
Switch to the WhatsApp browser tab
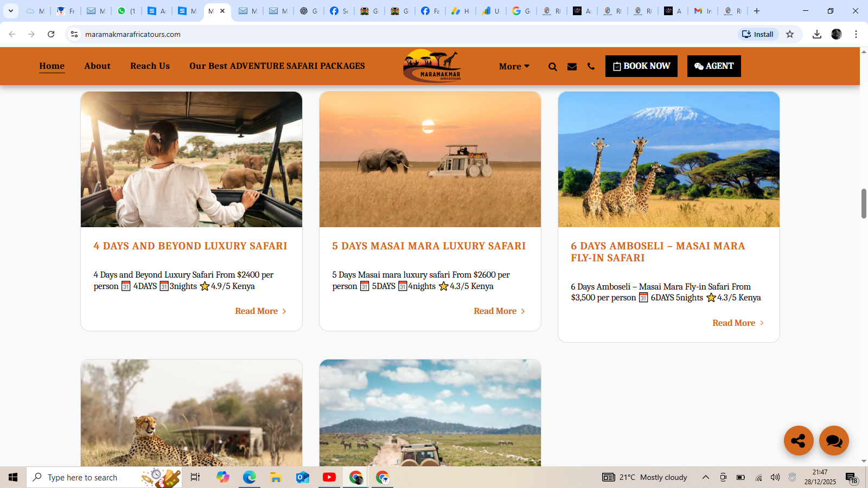coord(126,11)
